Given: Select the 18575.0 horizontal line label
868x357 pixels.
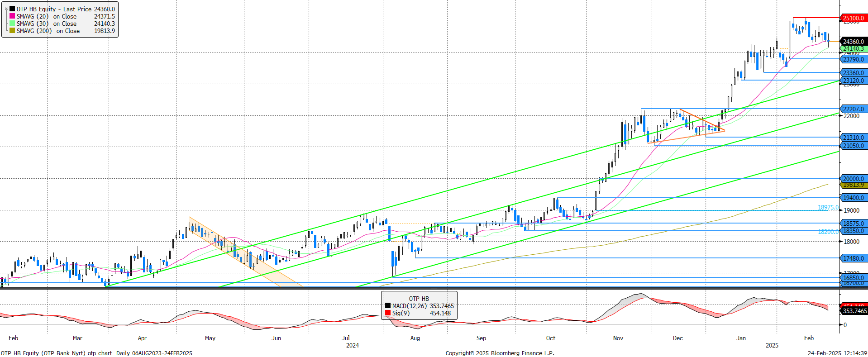Looking at the screenshot, I should (x=854, y=224).
